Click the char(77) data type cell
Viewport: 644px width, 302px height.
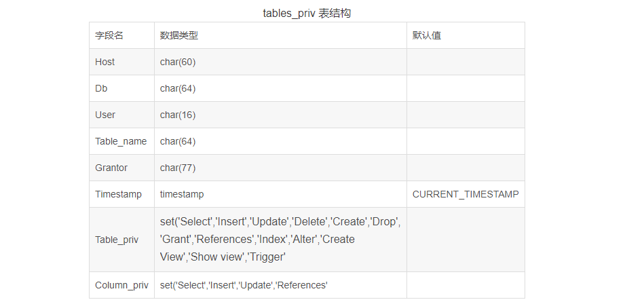point(178,168)
